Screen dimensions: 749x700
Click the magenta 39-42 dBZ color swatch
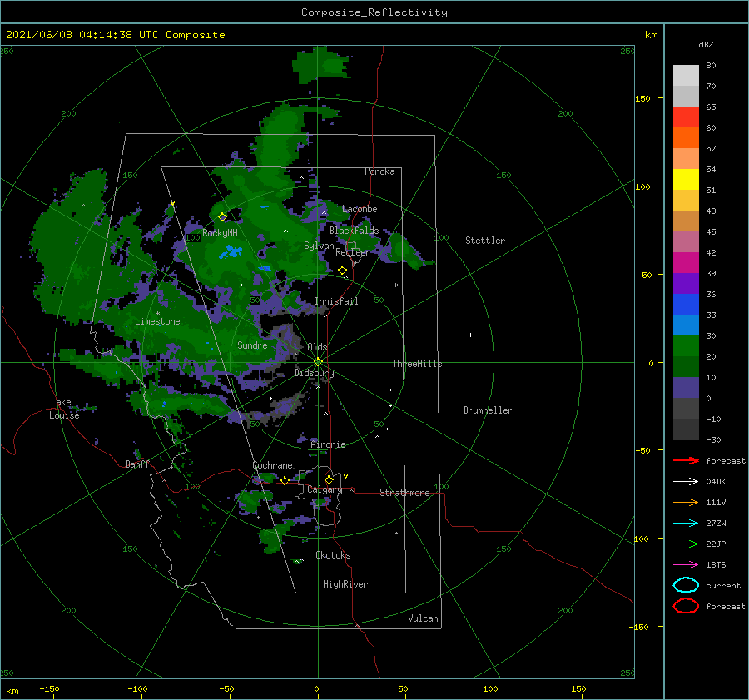click(x=686, y=263)
